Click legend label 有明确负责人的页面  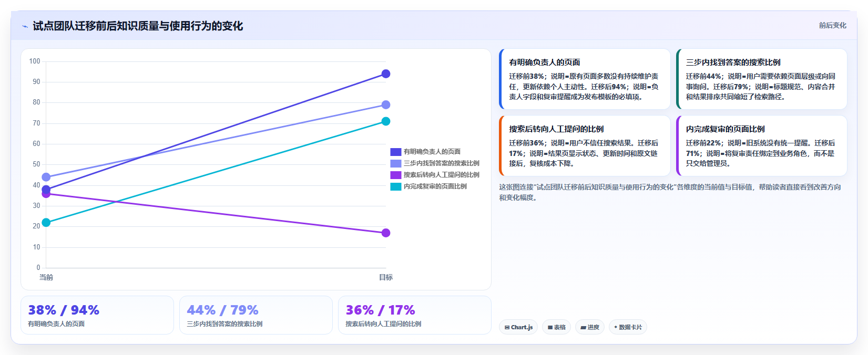tap(432, 152)
